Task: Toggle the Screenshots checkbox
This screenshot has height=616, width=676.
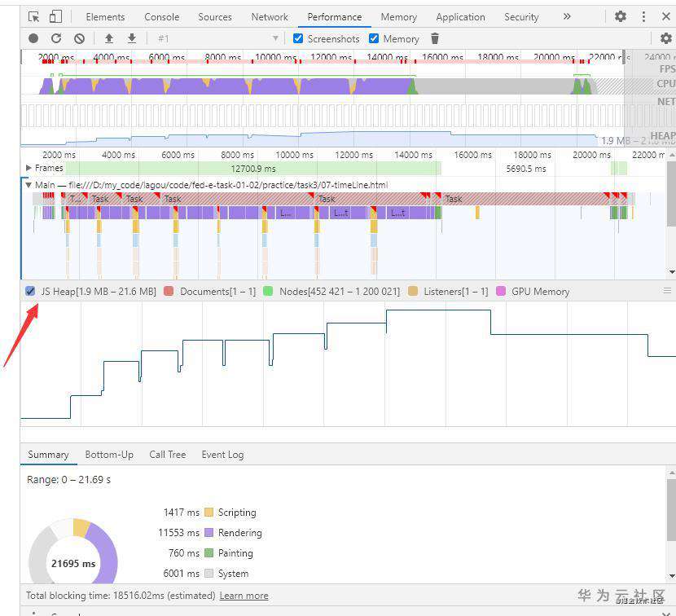Action: 298,38
